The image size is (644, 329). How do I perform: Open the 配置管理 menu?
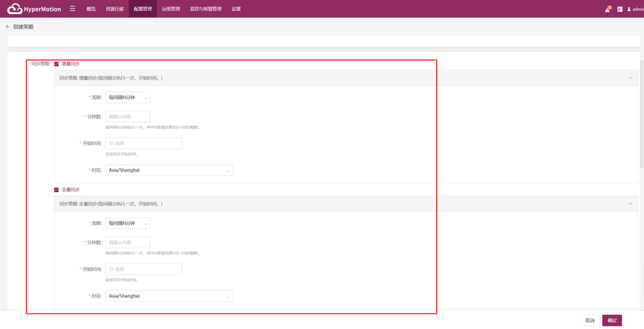(x=143, y=9)
